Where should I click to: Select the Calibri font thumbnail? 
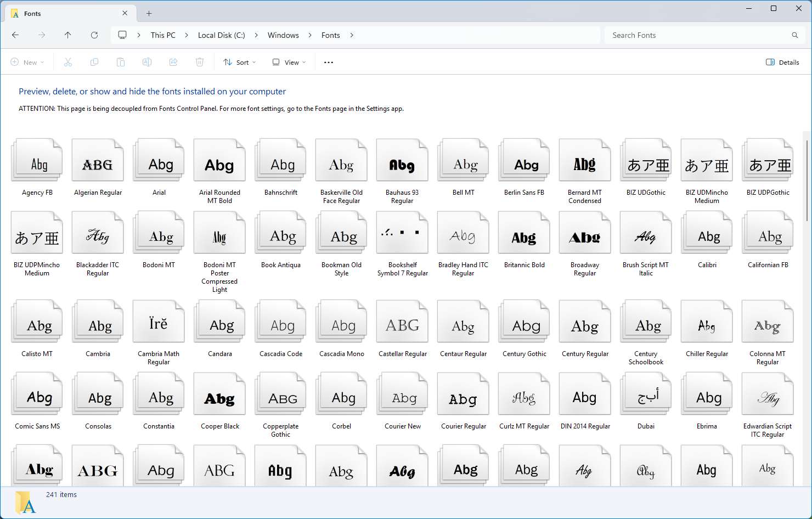click(707, 232)
